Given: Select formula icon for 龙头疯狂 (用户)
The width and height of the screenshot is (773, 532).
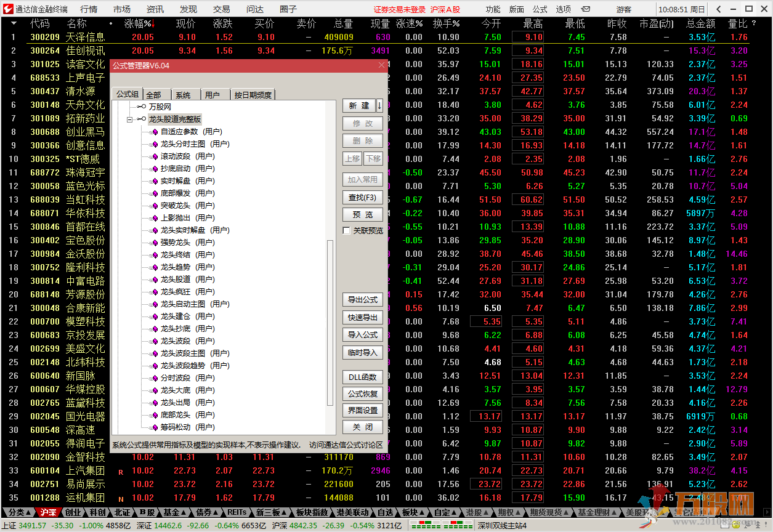Looking at the screenshot, I should click(x=155, y=291).
